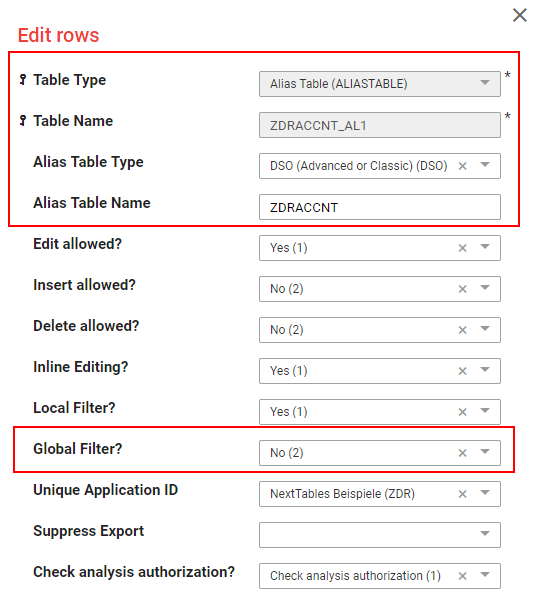Clear the Inline Editing value

coord(463,371)
